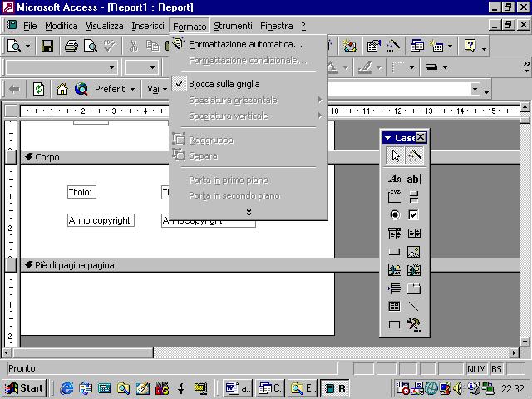Viewport: 532px width, 399px height.
Task: Open Internet Explorer from quick launch
Action: click(x=66, y=388)
